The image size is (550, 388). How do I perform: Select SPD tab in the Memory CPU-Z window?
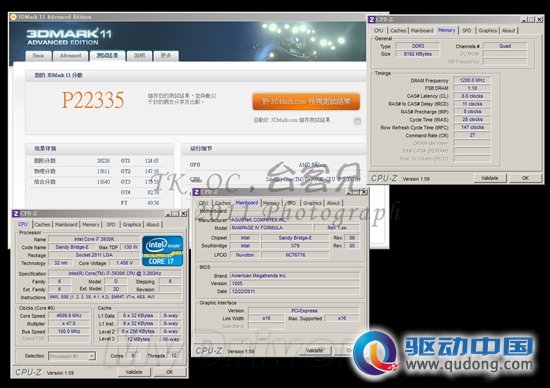point(467,31)
